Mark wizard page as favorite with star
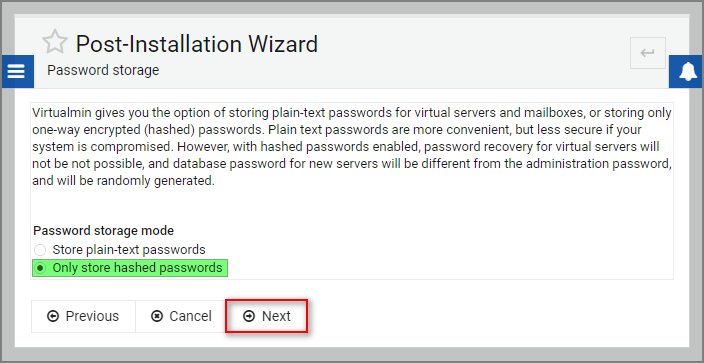This screenshot has width=704, height=363. click(x=55, y=42)
